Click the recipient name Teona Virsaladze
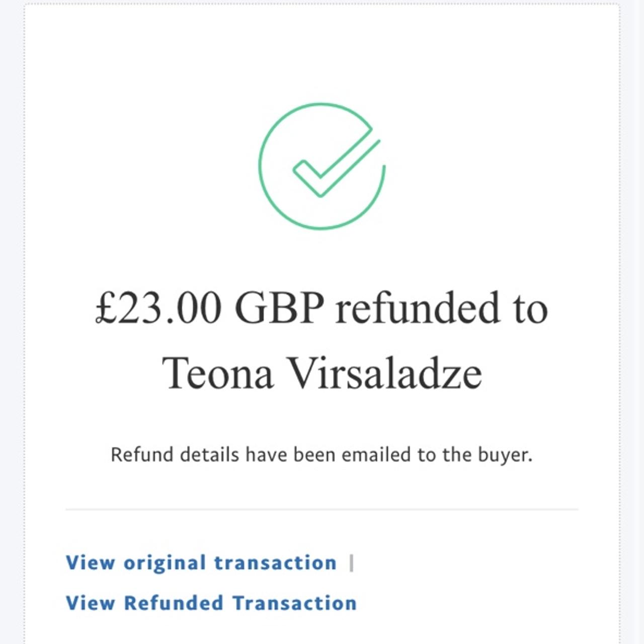This screenshot has width=644, height=644. [322, 373]
